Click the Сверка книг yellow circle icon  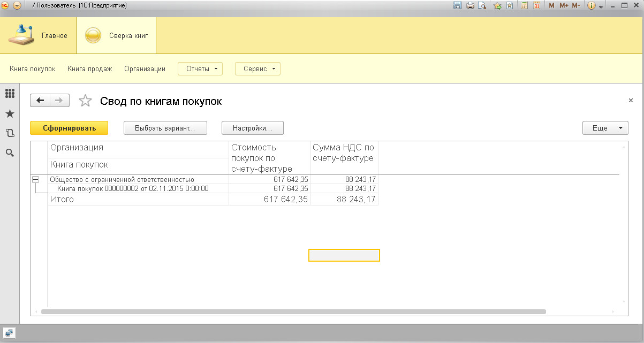(x=93, y=36)
